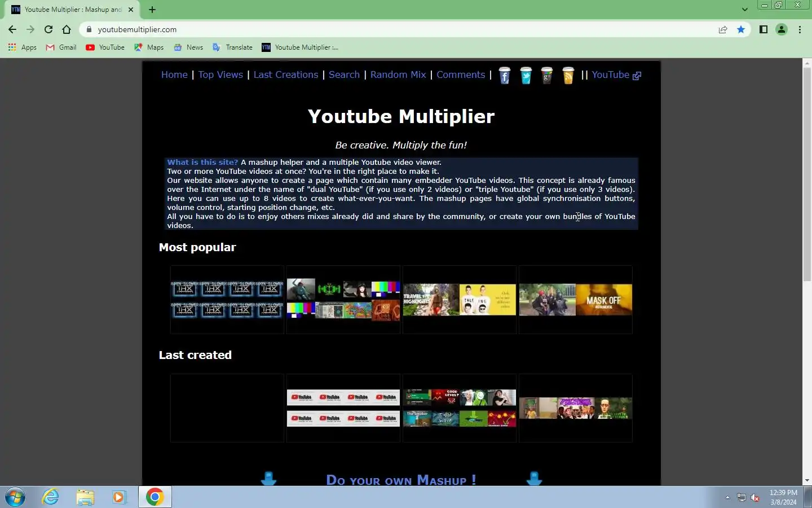This screenshot has width=812, height=508.
Task: Open the color bars test pattern mashup thumbnail
Action: point(343,300)
